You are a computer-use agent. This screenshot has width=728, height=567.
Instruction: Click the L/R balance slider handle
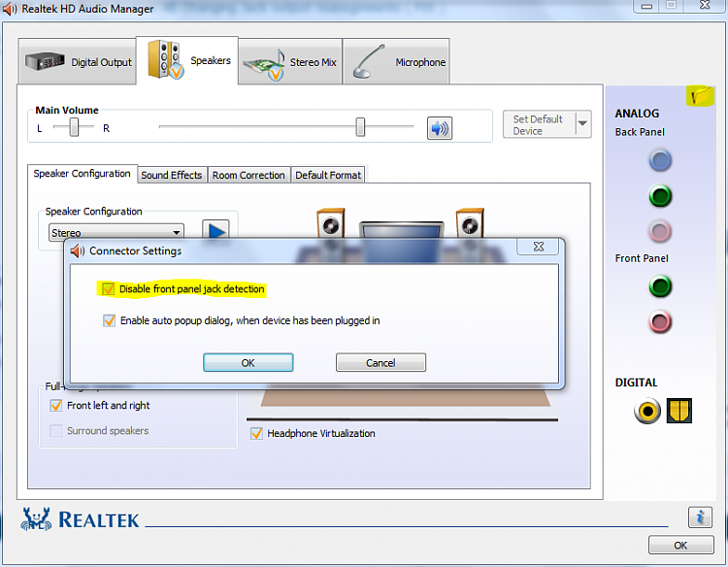tap(74, 127)
